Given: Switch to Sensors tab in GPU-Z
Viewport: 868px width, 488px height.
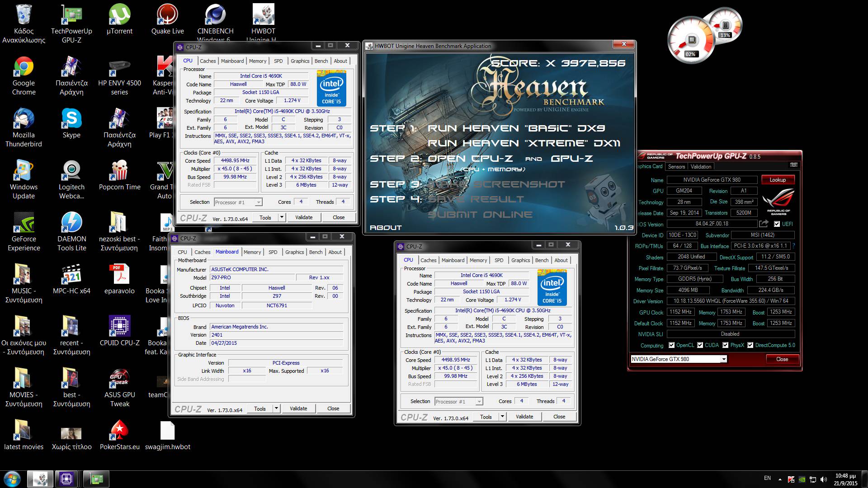Looking at the screenshot, I should (x=677, y=167).
